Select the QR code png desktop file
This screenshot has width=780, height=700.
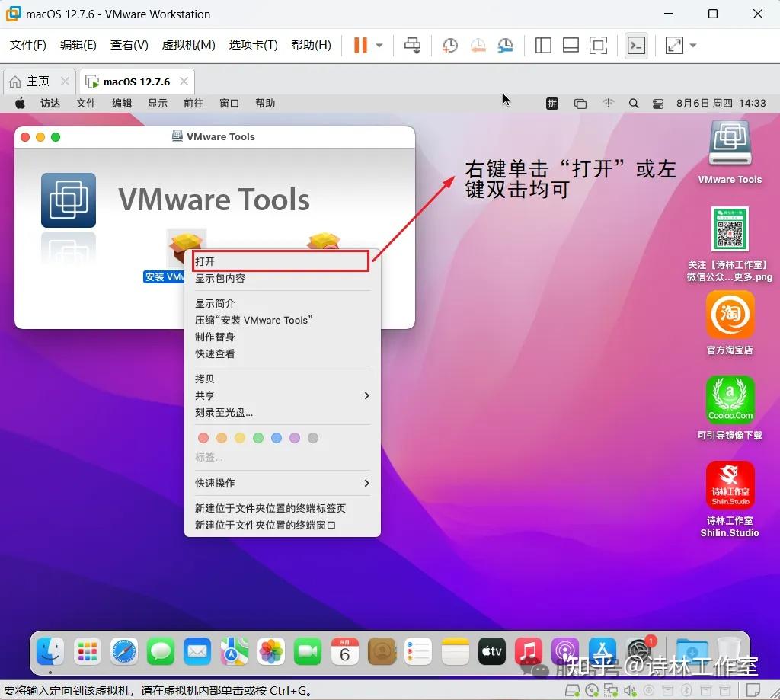(730, 229)
